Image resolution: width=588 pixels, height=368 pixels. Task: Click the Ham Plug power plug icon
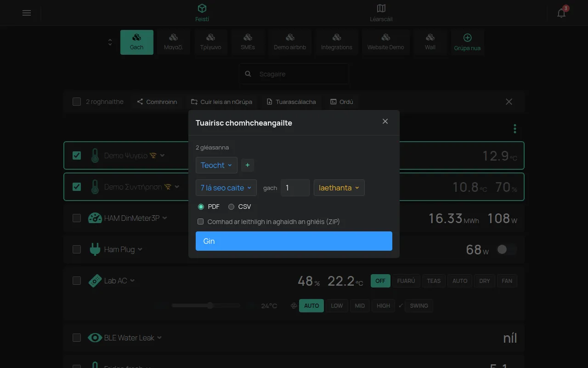point(95,249)
